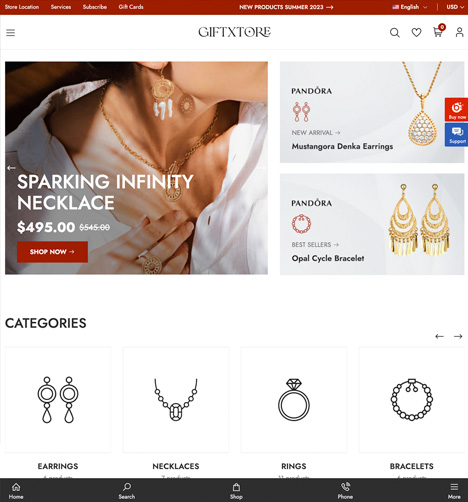Click the header search magnifier icon
The image size is (468, 502).
[x=395, y=33]
